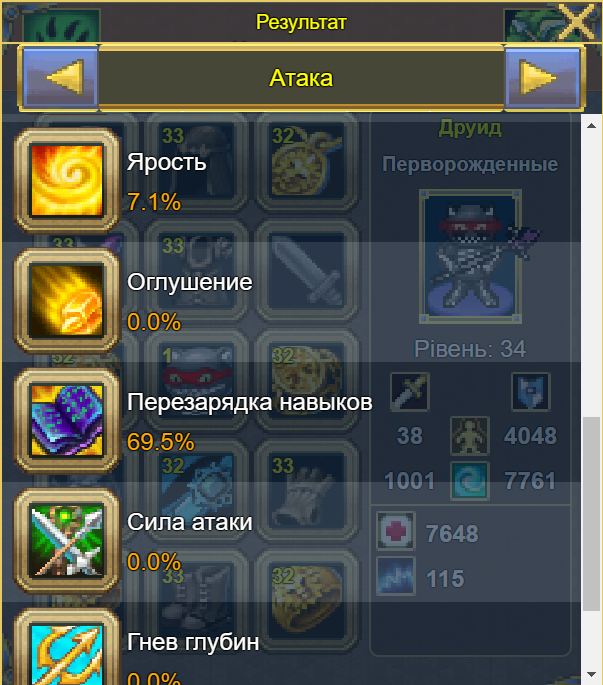Viewport: 603px width, 685px height.
Task: Click the Результат title text
Action: click(x=301, y=22)
